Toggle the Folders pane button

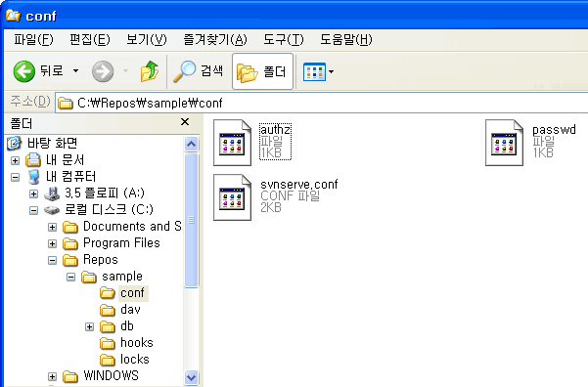click(262, 71)
